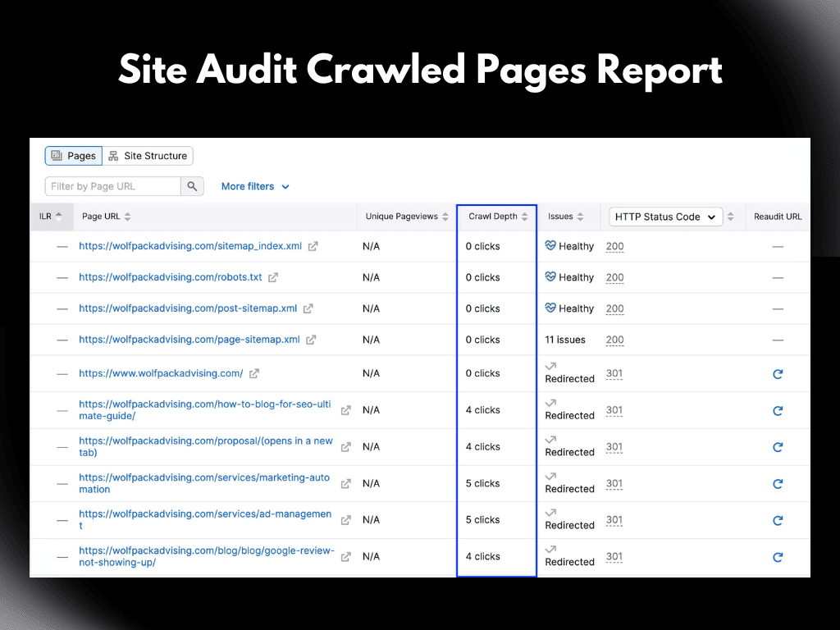This screenshot has width=840, height=630.
Task: Click the 11 issues cell
Action: (565, 340)
